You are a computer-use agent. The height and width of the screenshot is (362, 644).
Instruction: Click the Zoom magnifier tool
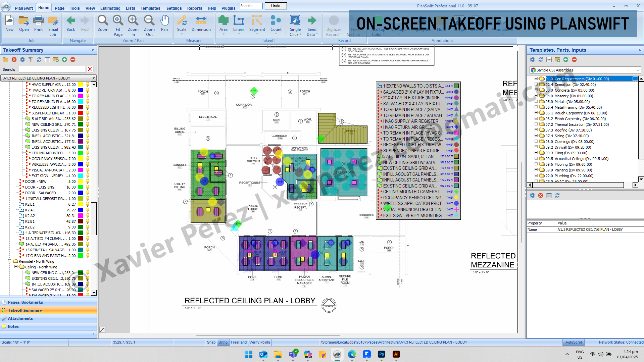[103, 23]
